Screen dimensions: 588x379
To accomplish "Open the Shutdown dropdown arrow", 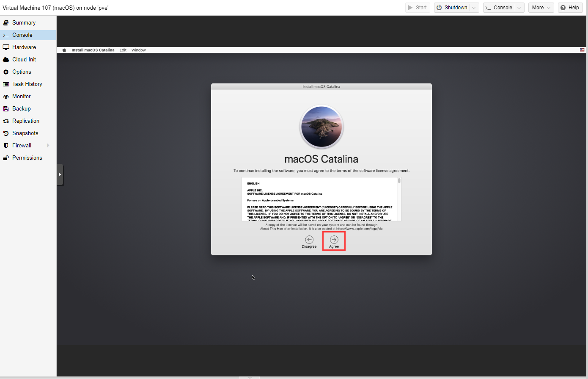I will pos(474,8).
